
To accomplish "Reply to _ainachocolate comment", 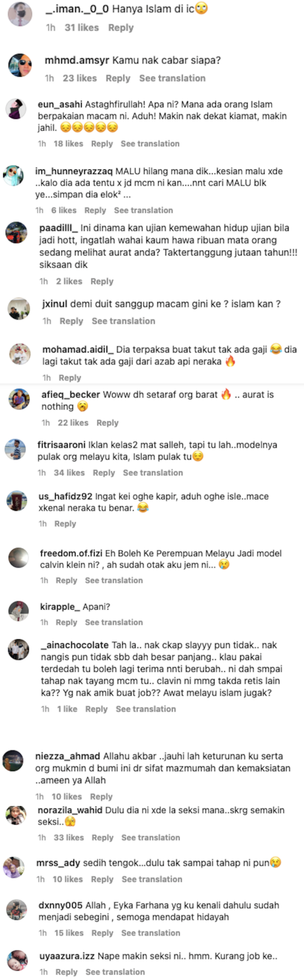I will tap(96, 709).
